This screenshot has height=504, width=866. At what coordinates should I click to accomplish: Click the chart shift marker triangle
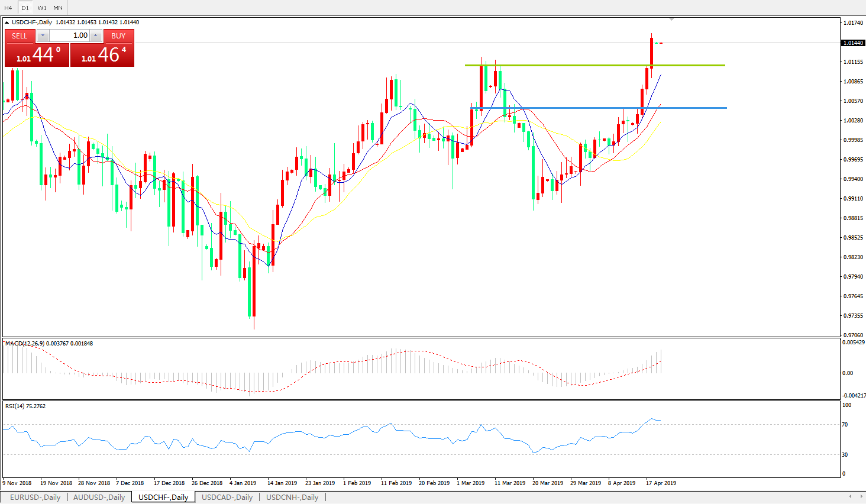click(671, 20)
